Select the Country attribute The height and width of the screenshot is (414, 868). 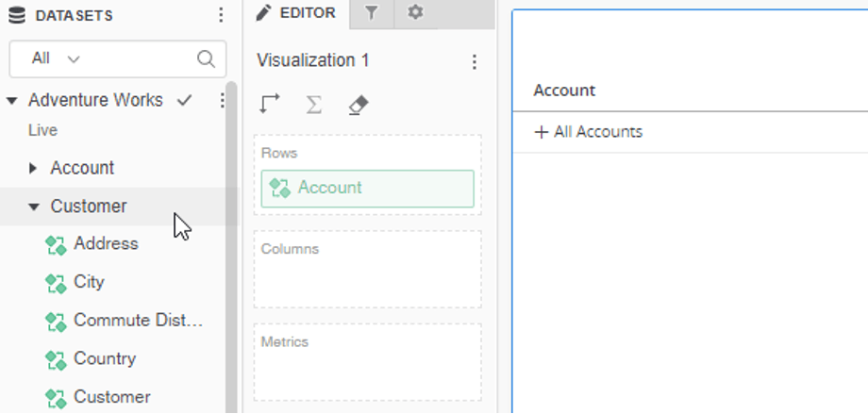(104, 358)
